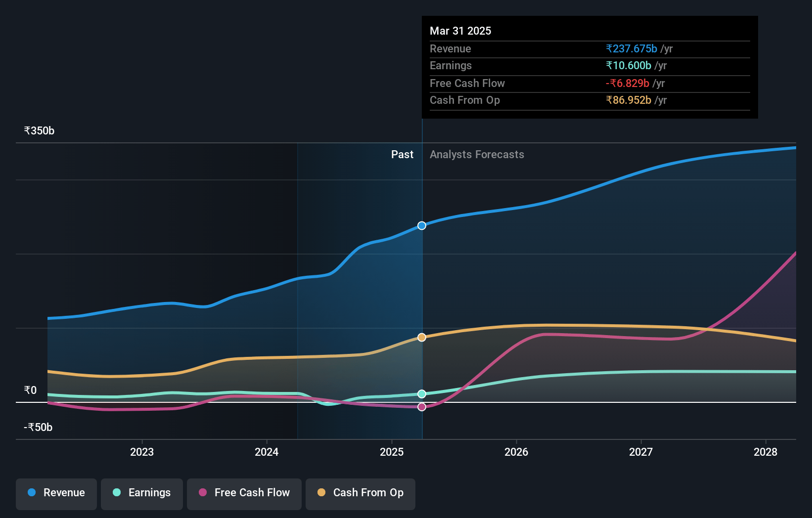Click the blue Revenue data point marker
The height and width of the screenshot is (518, 812).
422,225
